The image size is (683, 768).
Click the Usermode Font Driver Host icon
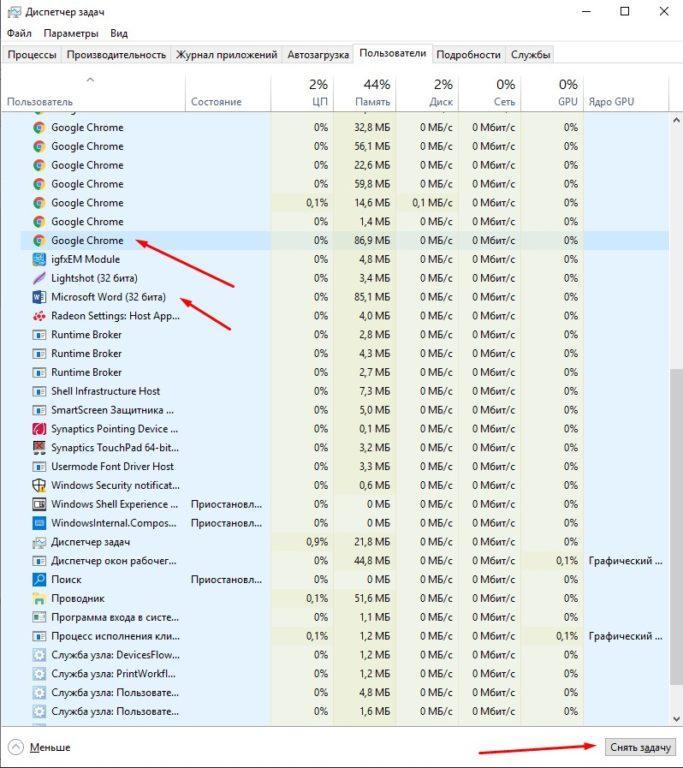[x=39, y=467]
